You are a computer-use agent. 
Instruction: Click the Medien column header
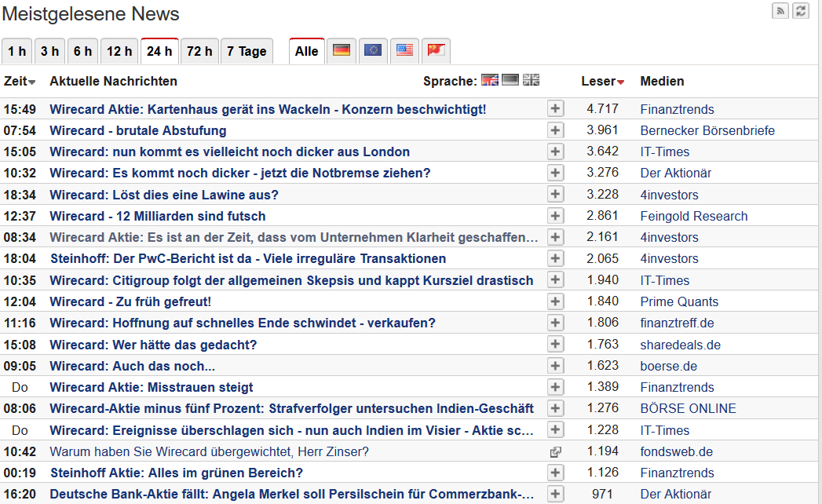click(662, 82)
